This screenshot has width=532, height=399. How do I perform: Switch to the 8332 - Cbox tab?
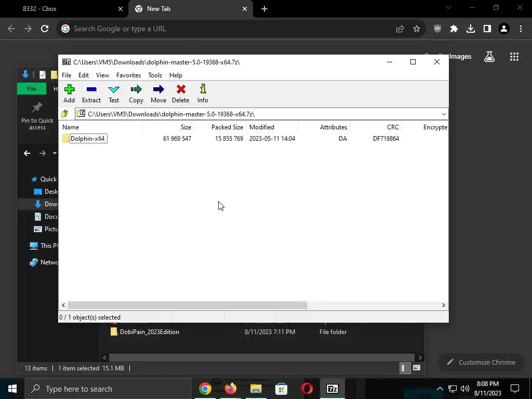click(x=64, y=9)
